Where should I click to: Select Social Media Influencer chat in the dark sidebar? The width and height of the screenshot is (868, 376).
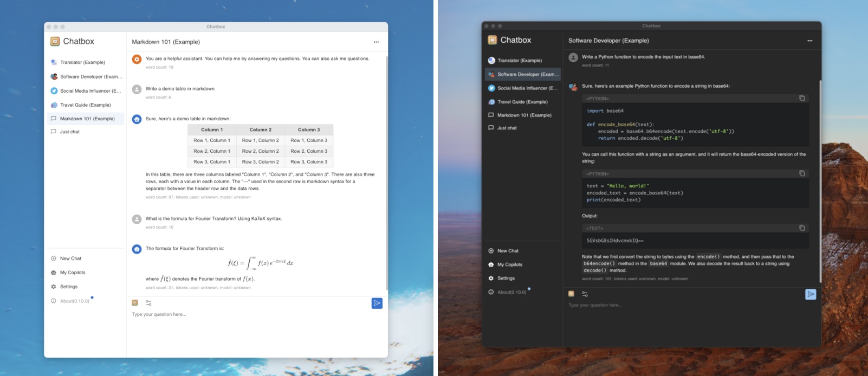coord(523,88)
